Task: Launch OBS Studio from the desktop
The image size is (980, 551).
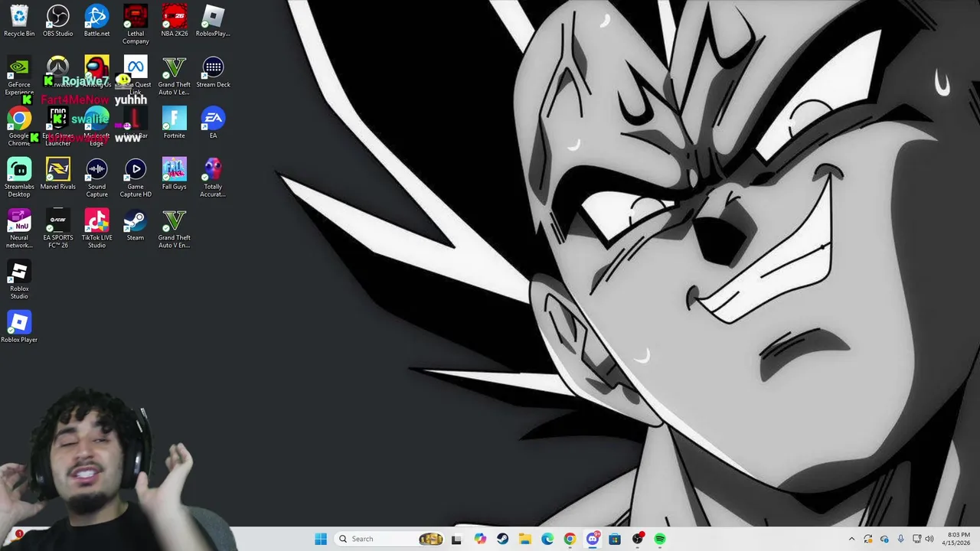Action: click(x=58, y=21)
